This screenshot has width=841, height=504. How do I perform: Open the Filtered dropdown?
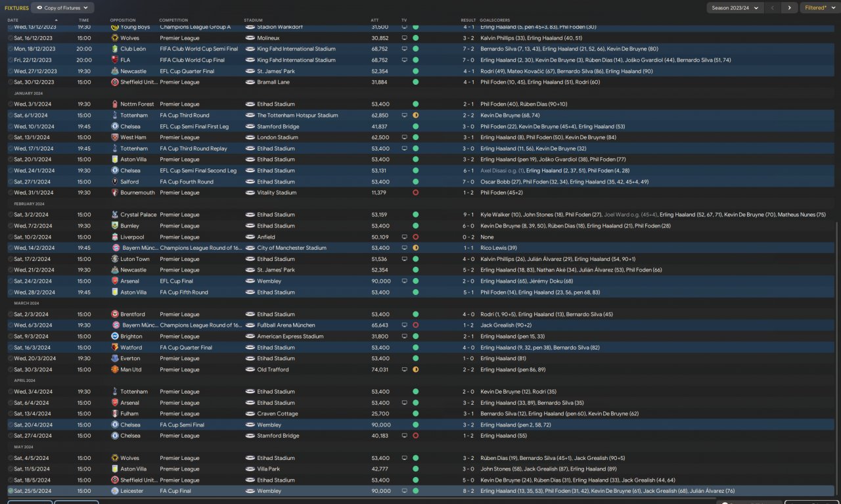click(819, 8)
